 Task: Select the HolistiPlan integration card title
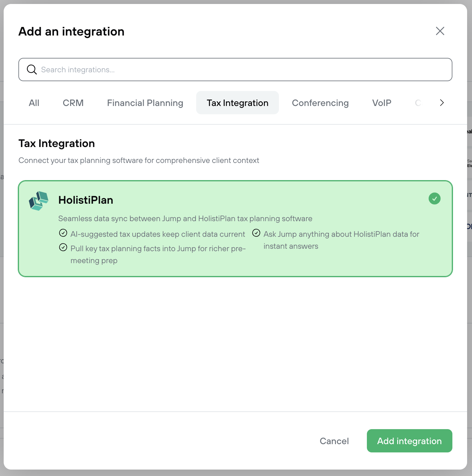(86, 200)
